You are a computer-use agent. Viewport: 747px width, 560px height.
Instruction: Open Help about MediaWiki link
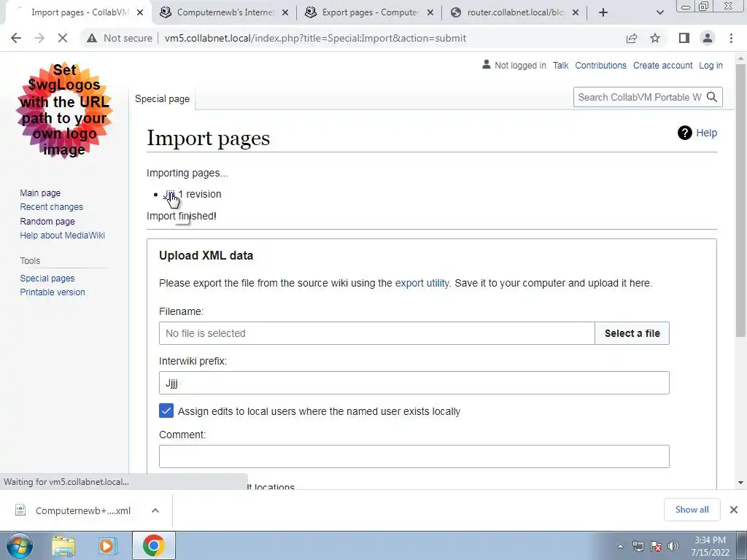click(63, 236)
